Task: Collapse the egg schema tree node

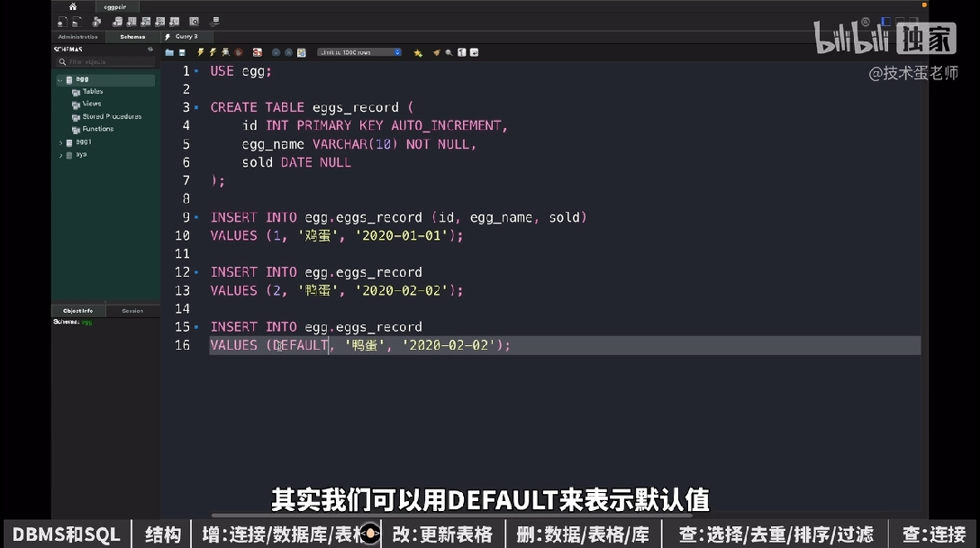Action: click(60, 79)
